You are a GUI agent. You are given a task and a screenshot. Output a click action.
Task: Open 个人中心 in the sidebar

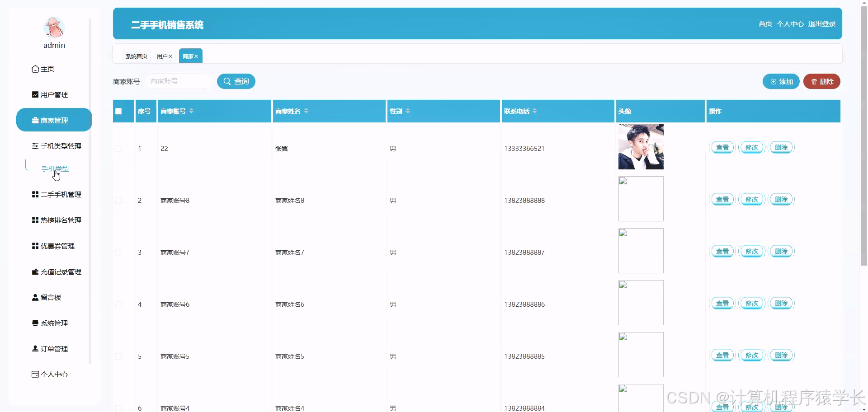tap(50, 375)
